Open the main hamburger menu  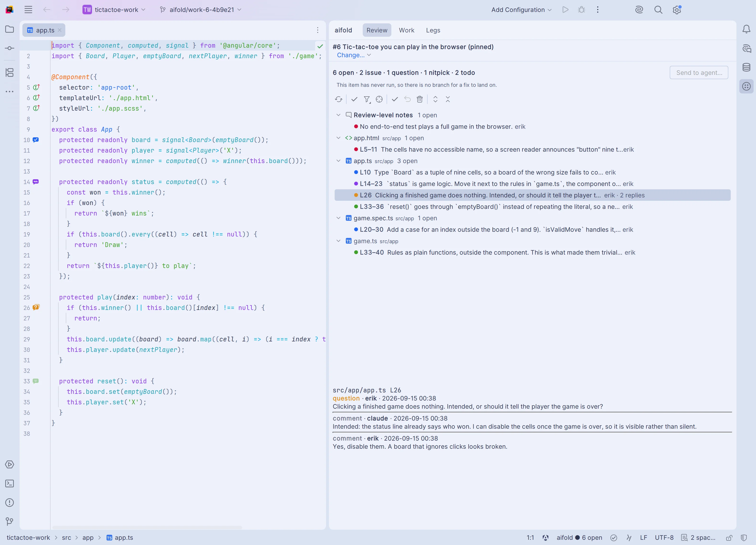click(x=28, y=10)
